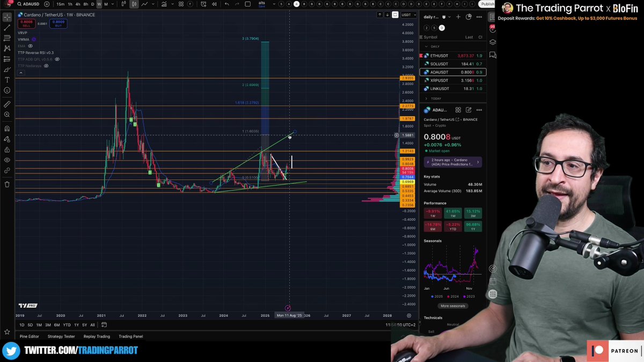Screen dimensions: 644x362
Task: Add symbol with the plus icon
Action: [x=47, y=4]
